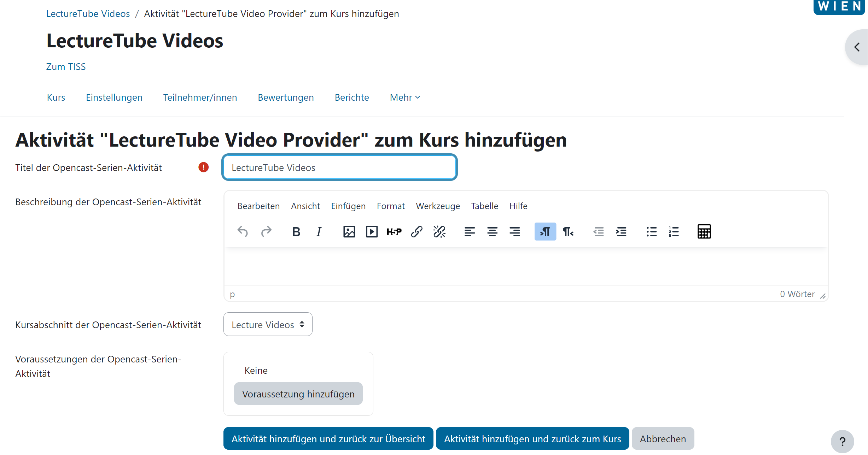Redo the last edit in the editor

click(266, 232)
